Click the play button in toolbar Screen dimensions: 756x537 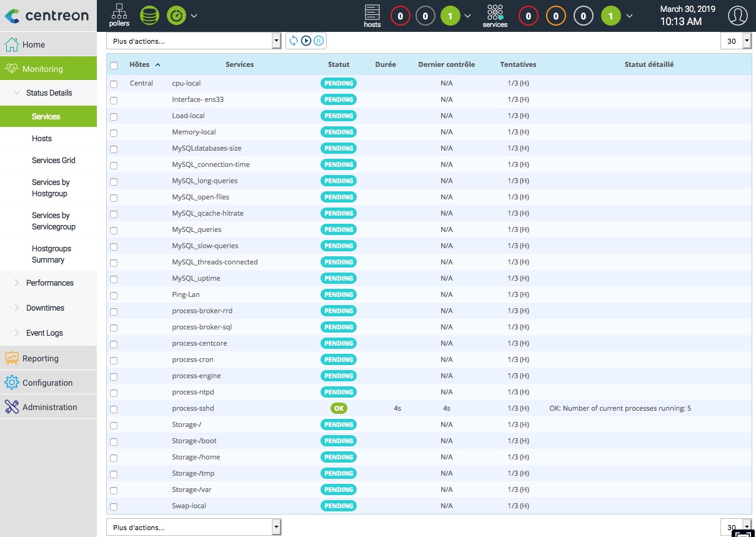(x=306, y=41)
